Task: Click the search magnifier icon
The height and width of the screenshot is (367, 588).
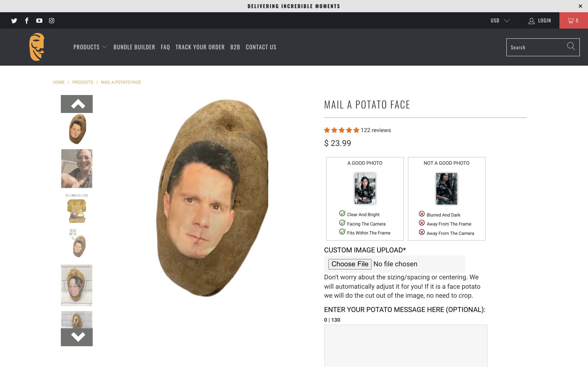Action: tap(571, 46)
